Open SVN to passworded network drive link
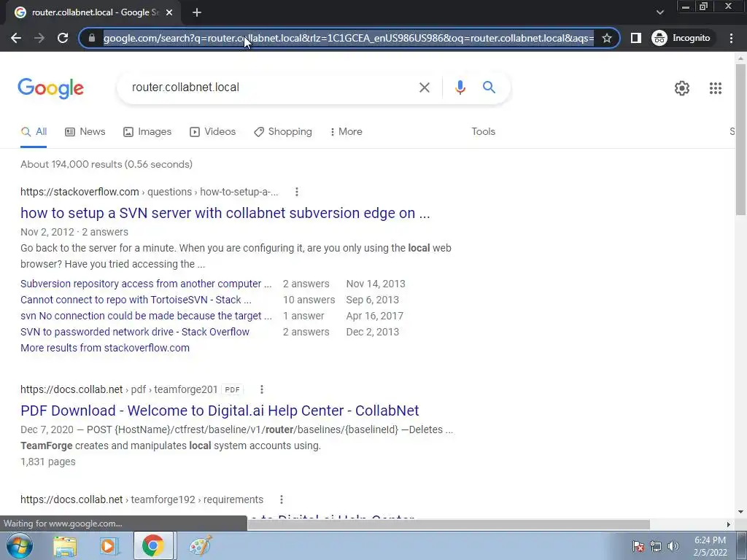 (x=135, y=332)
